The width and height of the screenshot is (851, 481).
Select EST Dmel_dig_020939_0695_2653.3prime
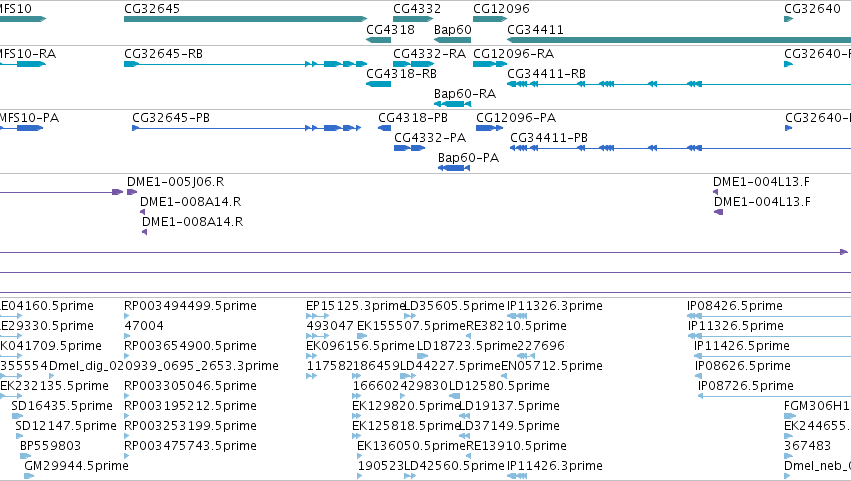click(x=164, y=366)
